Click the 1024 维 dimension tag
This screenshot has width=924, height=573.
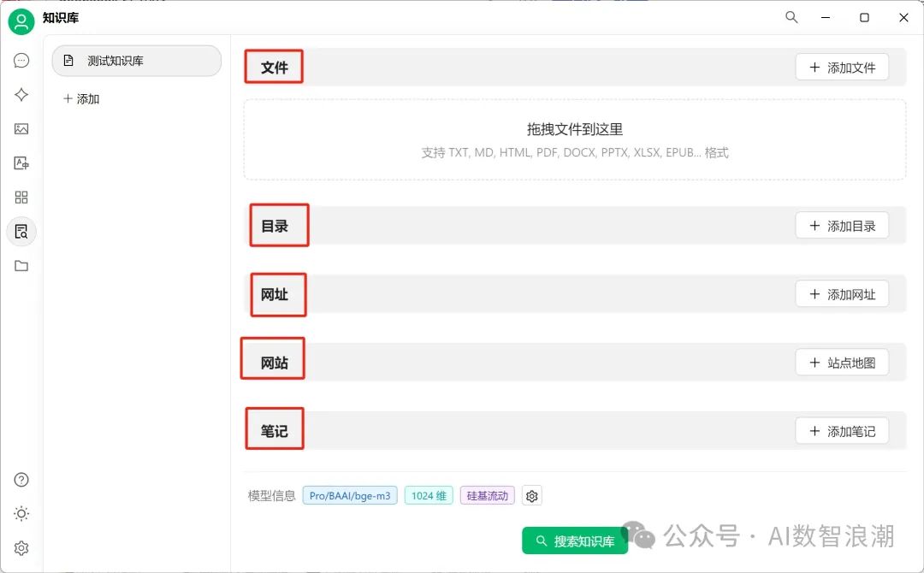429,496
